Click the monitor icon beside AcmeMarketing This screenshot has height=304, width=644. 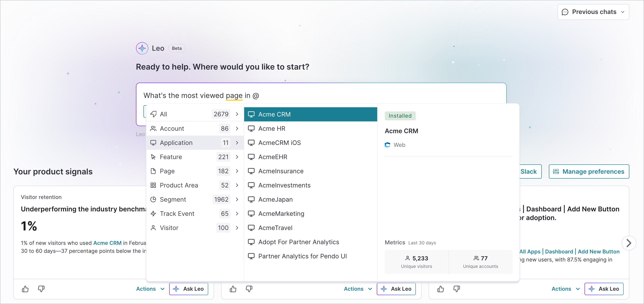[251, 214]
